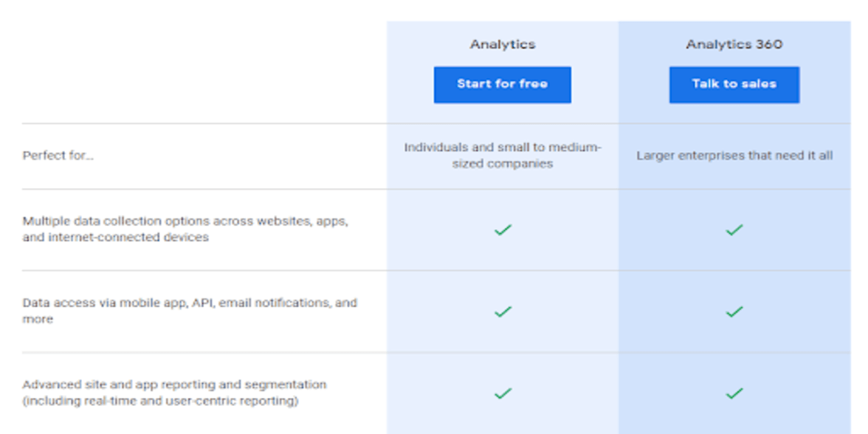Click the Analytics 360 checkmark for advanced reporting
This screenshot has height=434, width=868.
click(x=734, y=393)
